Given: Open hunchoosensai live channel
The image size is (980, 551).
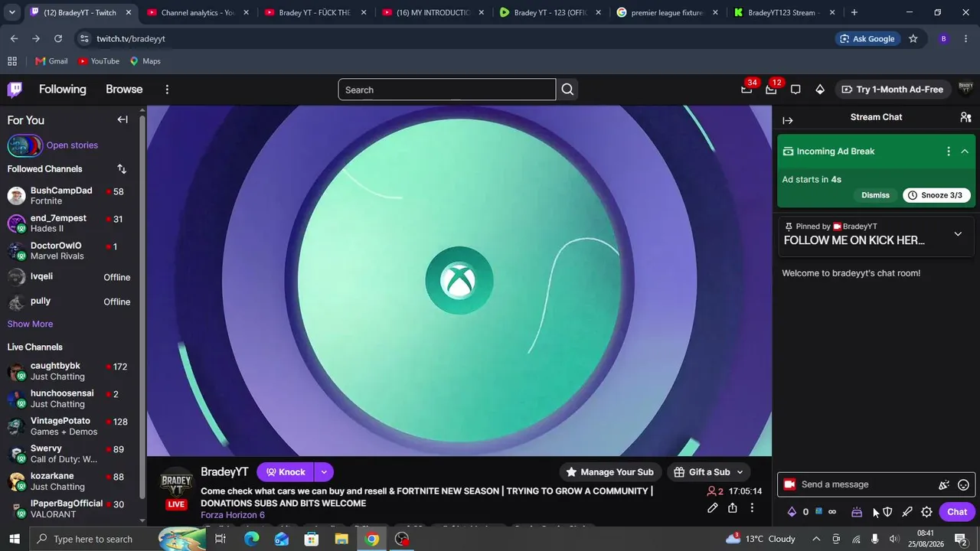Looking at the screenshot, I should [x=69, y=399].
